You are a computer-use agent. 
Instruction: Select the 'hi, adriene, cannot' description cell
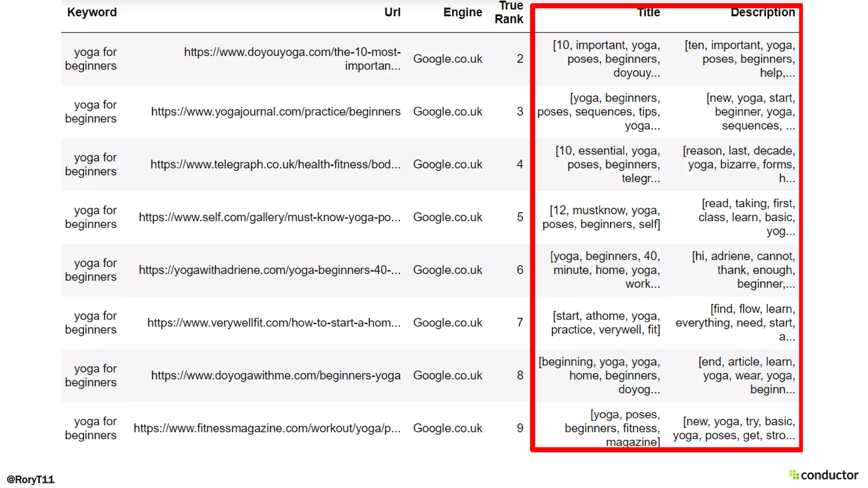[x=743, y=270]
